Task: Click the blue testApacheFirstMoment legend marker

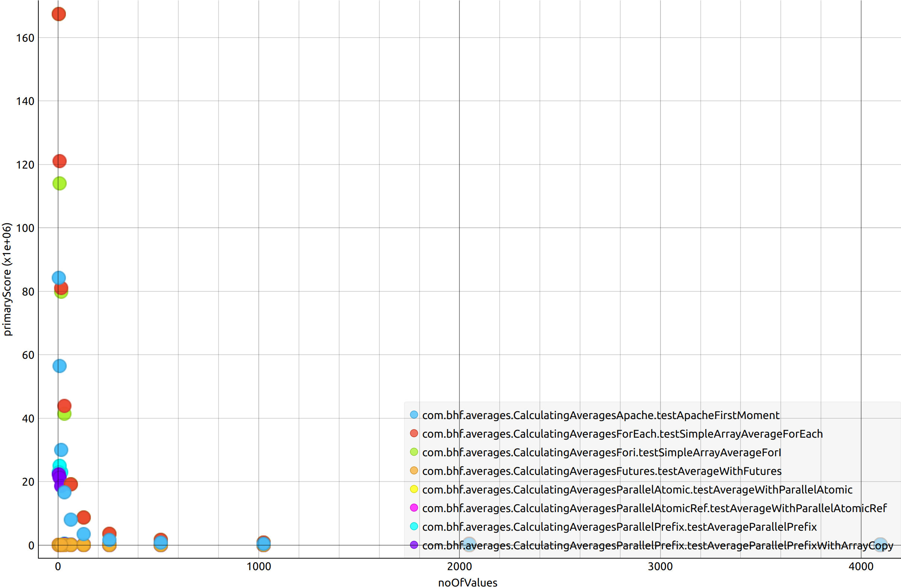Action: point(414,415)
